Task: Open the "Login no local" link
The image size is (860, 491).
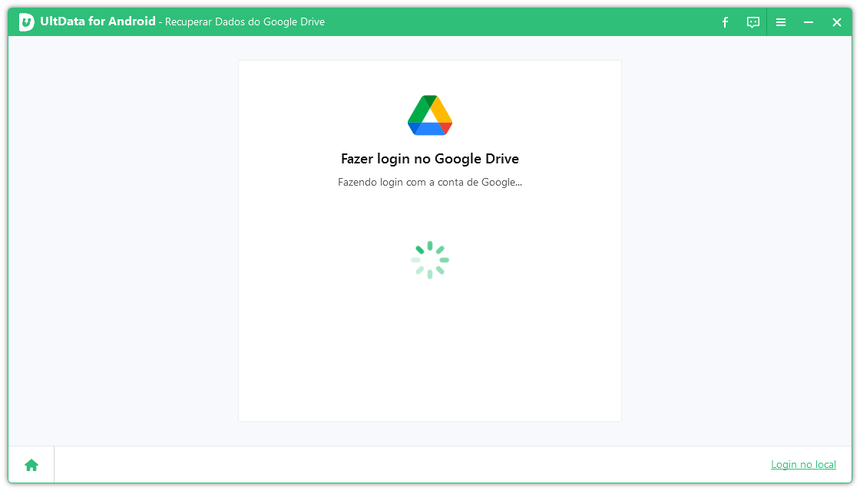Action: (x=803, y=465)
